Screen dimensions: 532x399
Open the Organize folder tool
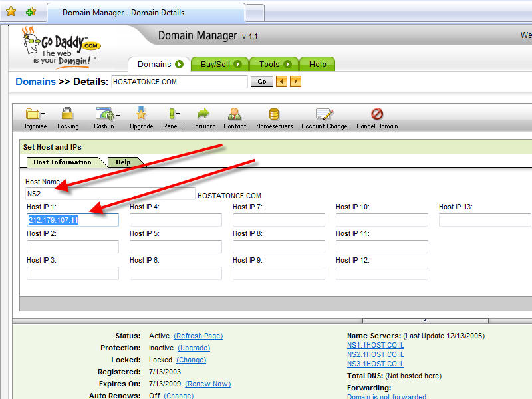tap(33, 114)
